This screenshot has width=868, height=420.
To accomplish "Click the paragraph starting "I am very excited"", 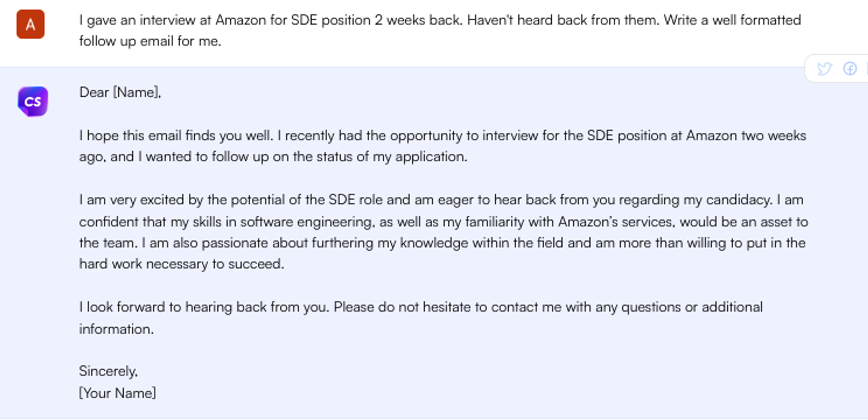I will tap(434, 231).
